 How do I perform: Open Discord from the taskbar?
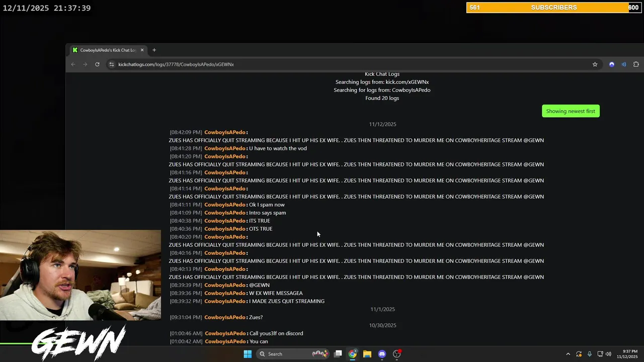click(382, 354)
